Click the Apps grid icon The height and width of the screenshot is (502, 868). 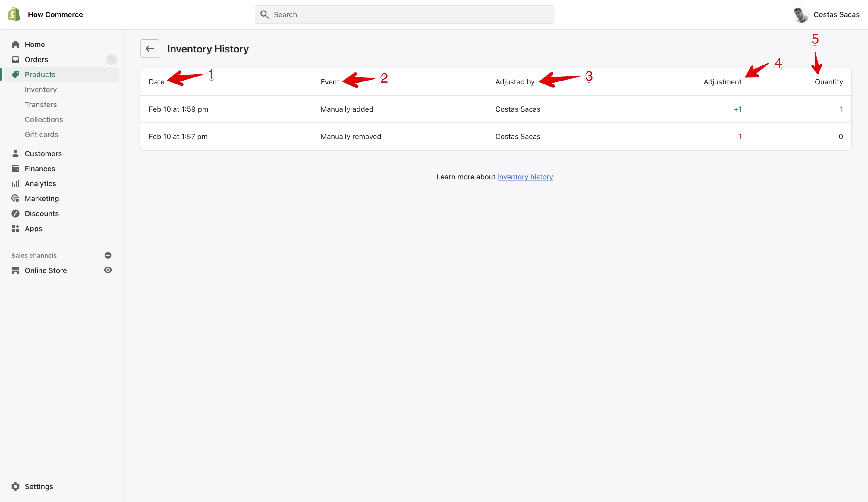click(15, 229)
